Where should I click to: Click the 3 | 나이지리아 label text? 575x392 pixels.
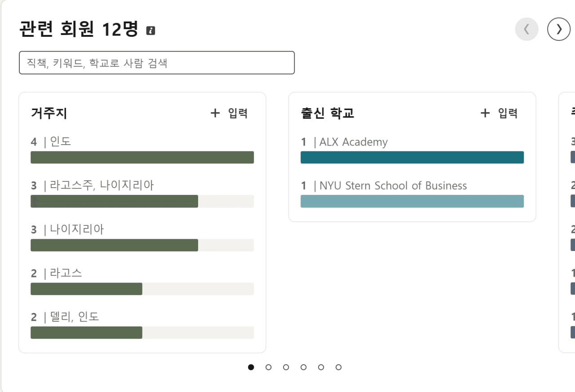pyautogui.click(x=67, y=229)
